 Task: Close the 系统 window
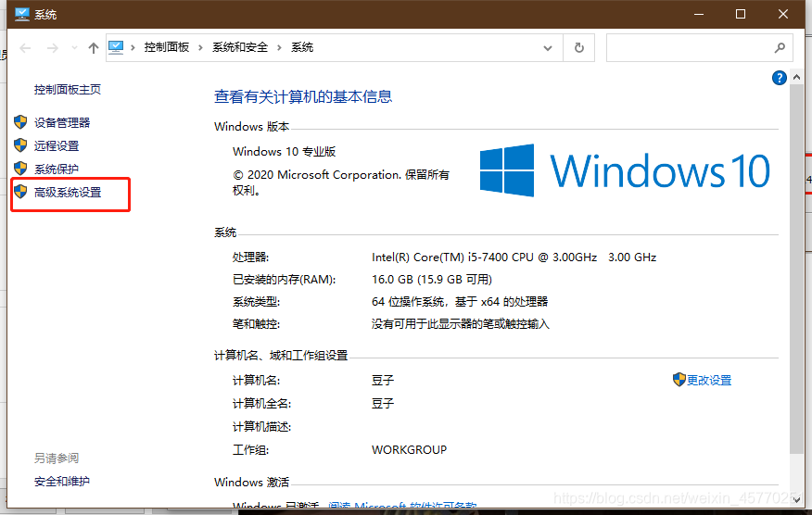coord(783,14)
